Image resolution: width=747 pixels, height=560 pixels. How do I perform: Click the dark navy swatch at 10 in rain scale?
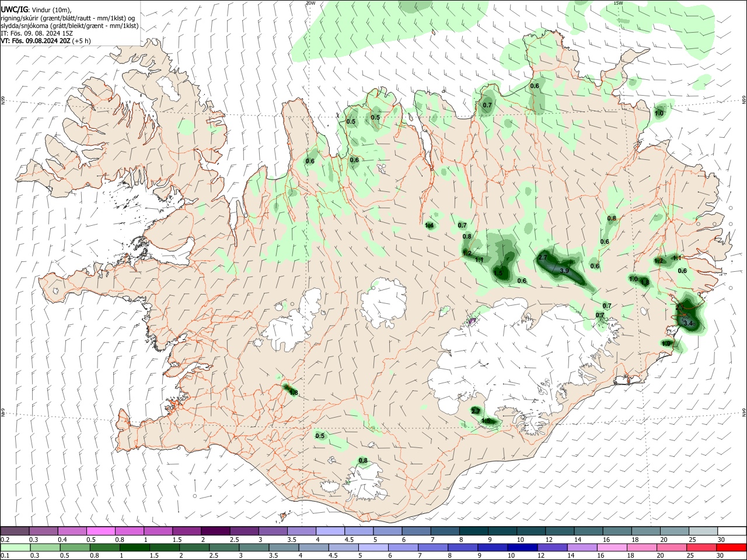[522, 548]
